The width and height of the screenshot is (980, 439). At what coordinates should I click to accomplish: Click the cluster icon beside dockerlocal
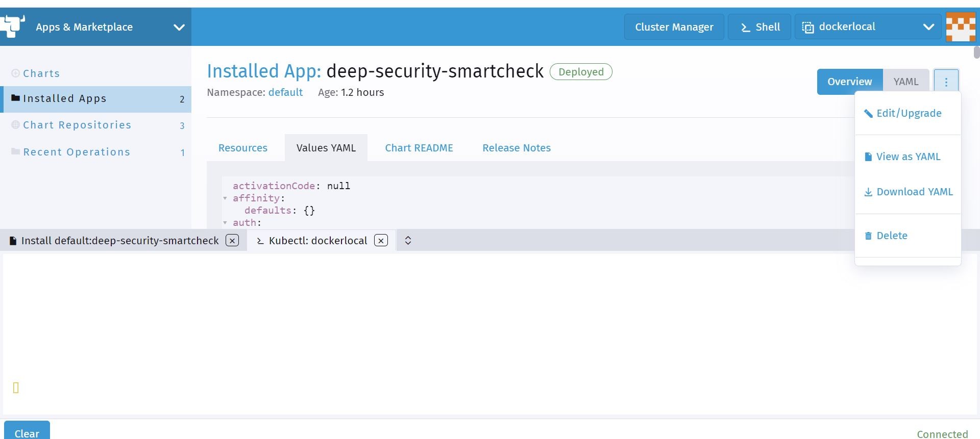pyautogui.click(x=808, y=28)
